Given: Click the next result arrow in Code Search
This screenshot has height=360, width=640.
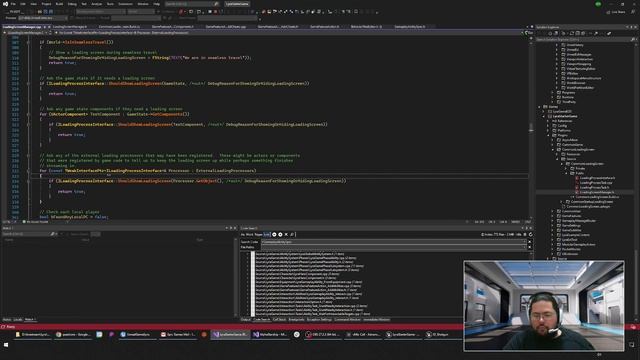Looking at the screenshot, I should [280, 234].
